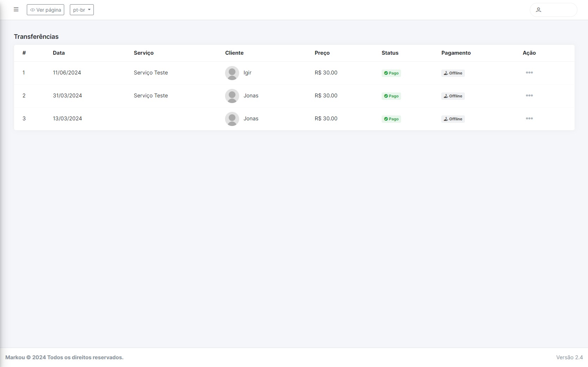Click the Preço column header

pyautogui.click(x=322, y=53)
